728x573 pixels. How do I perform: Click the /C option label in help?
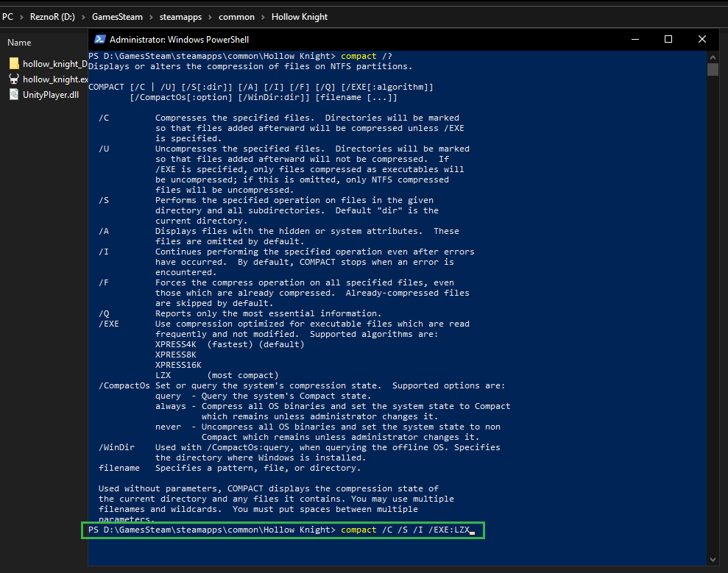[x=104, y=118]
